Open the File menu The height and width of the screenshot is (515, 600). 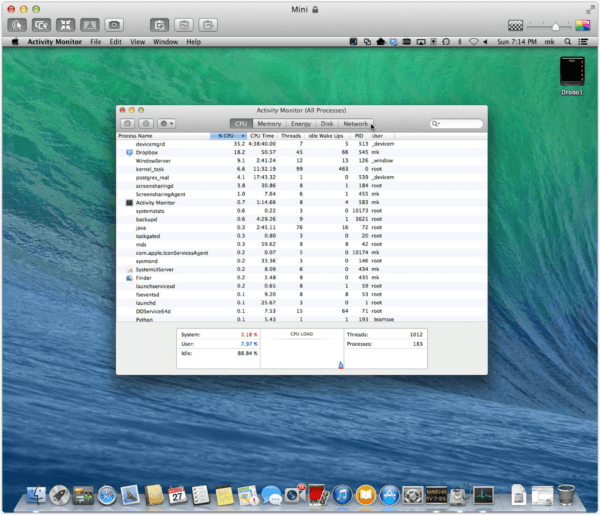pos(96,42)
